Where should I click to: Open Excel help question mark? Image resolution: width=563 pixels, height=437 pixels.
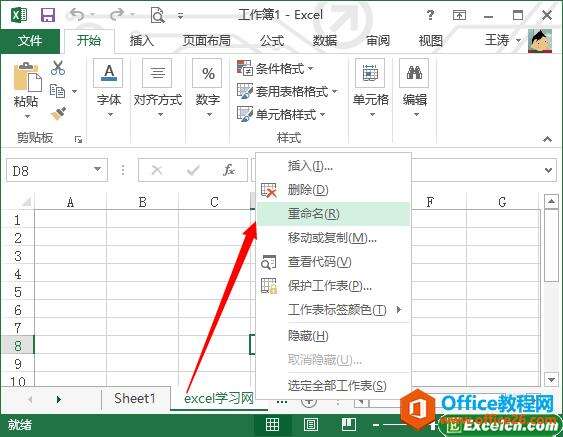coord(430,15)
